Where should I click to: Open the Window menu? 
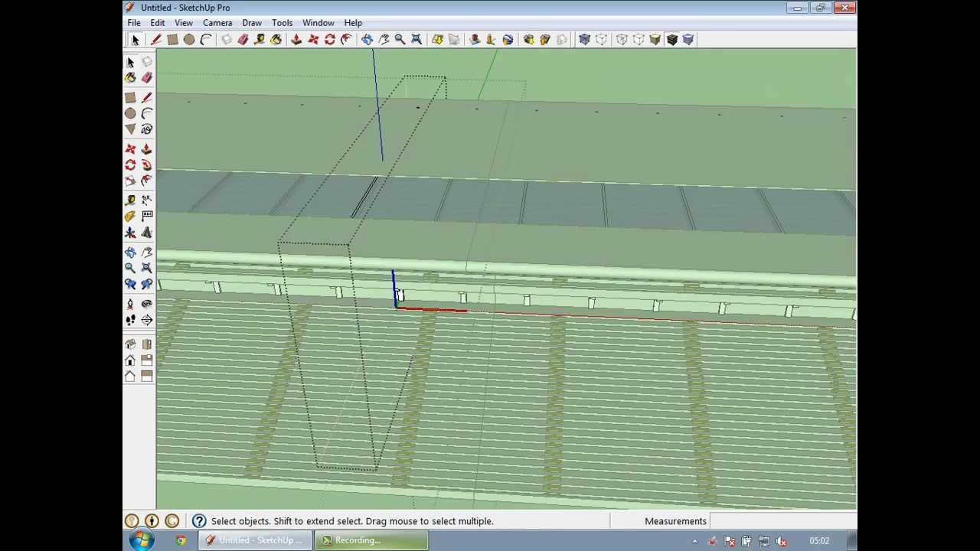(318, 23)
